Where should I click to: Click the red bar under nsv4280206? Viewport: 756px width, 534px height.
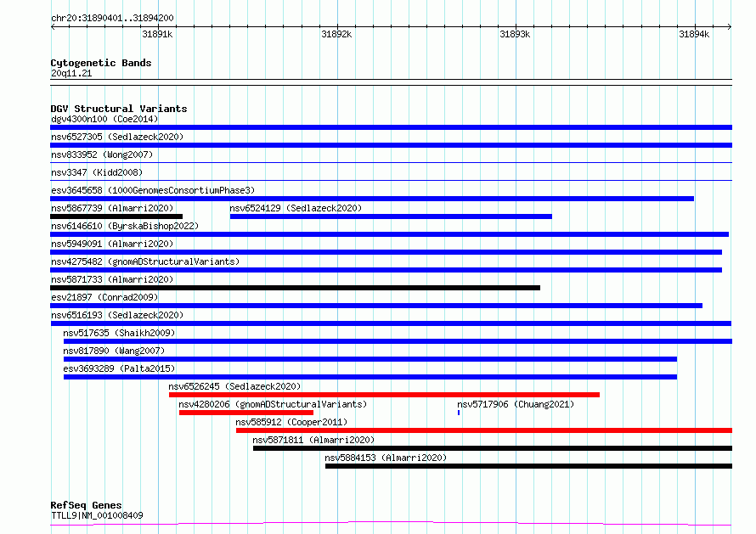point(246,413)
